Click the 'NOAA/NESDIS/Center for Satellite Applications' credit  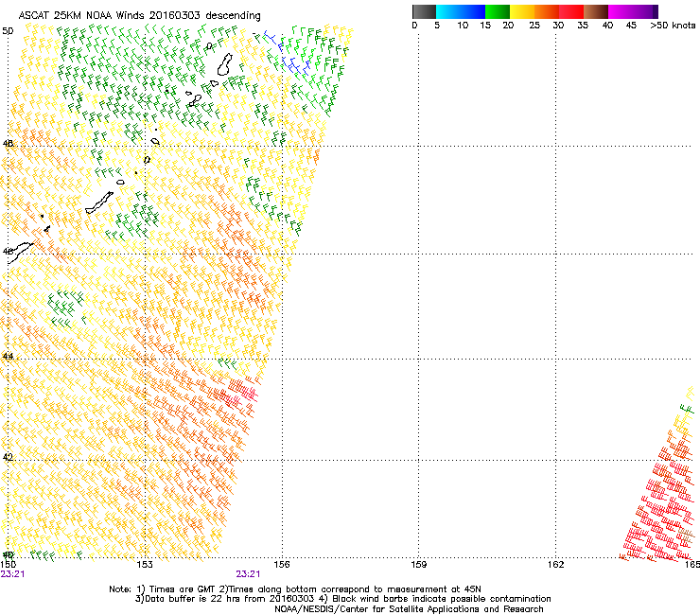(377, 609)
